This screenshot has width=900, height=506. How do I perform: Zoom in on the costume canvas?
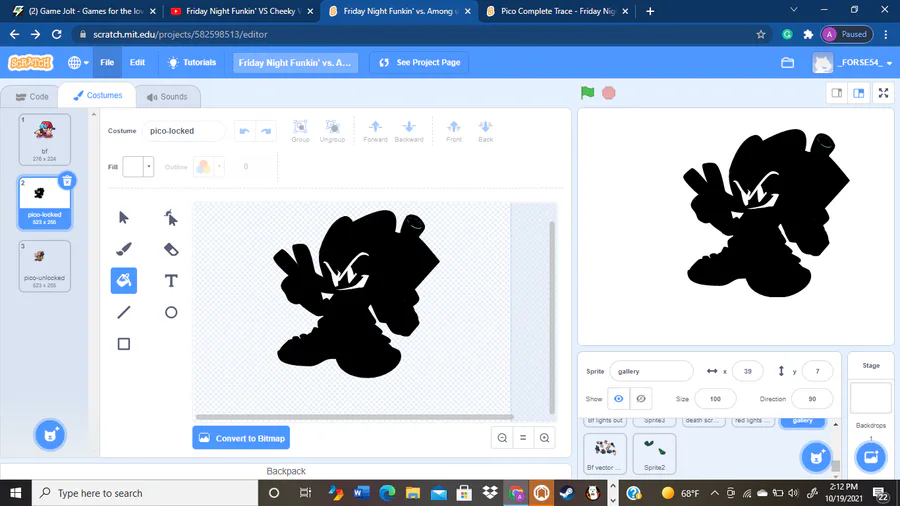point(544,438)
